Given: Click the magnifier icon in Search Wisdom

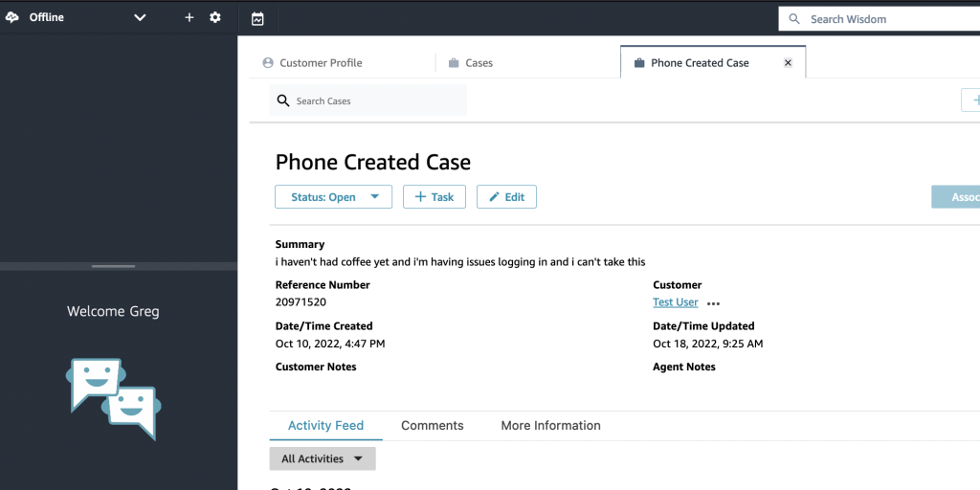Looking at the screenshot, I should click(x=794, y=19).
